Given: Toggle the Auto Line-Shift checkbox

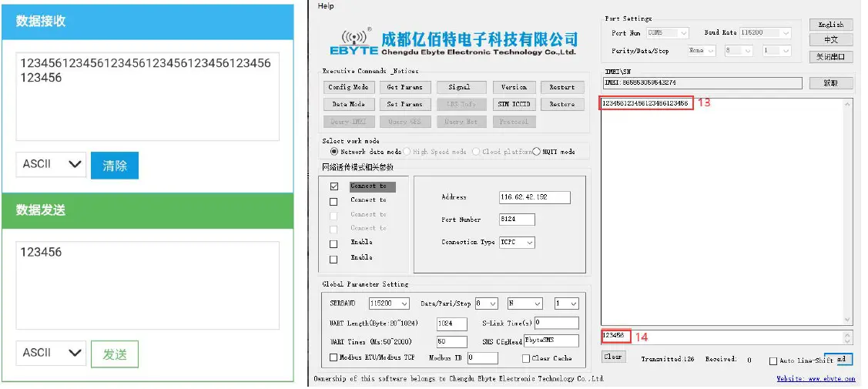Looking at the screenshot, I should click(772, 361).
